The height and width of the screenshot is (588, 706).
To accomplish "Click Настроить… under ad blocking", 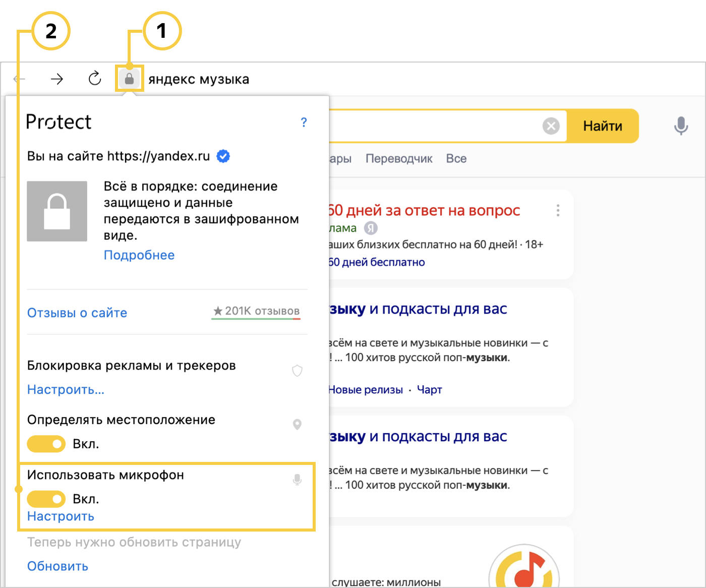I will tap(66, 389).
